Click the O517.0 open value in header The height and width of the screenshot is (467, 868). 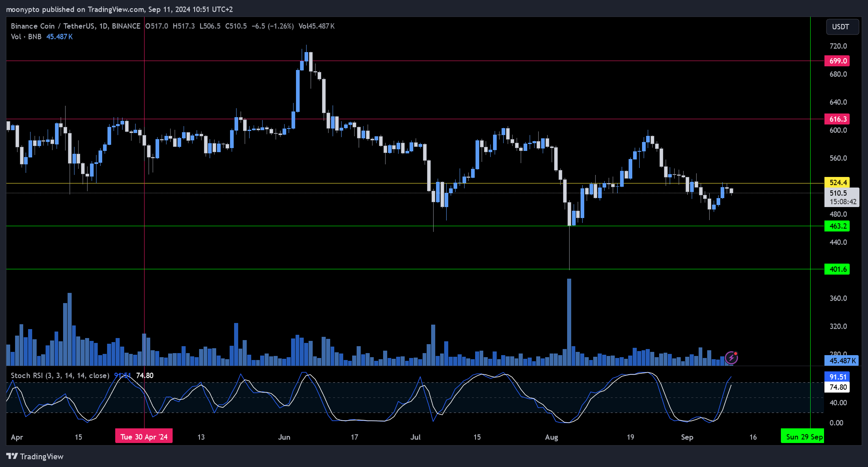pyautogui.click(x=156, y=26)
